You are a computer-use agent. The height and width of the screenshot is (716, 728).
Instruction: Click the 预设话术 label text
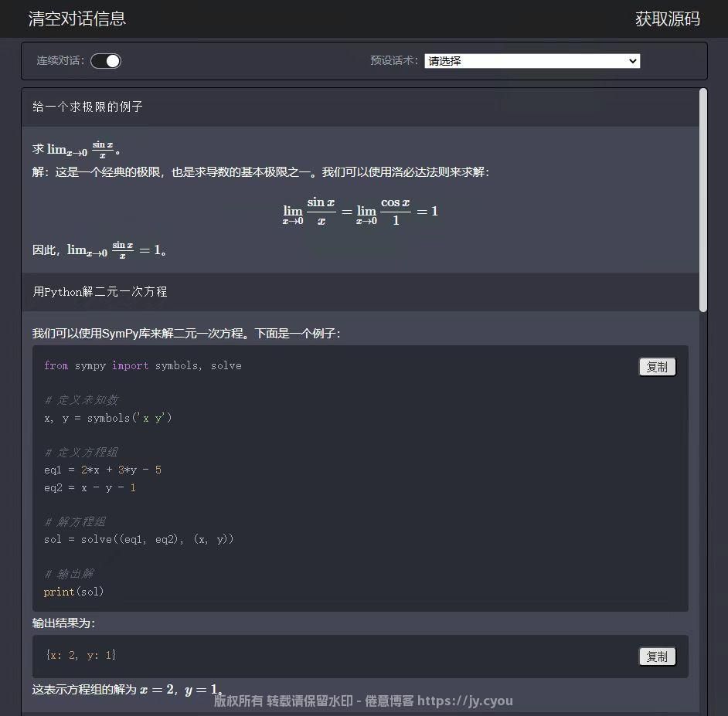click(393, 61)
